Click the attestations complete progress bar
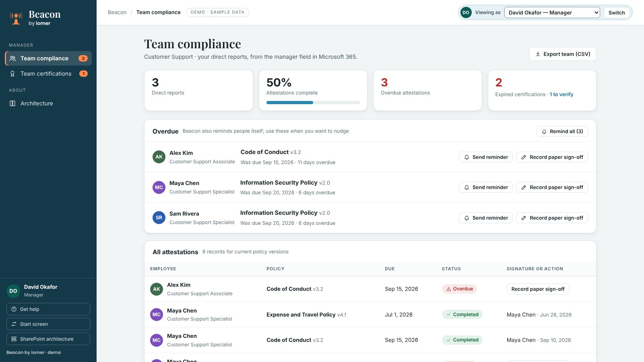Image resolution: width=644 pixels, height=362 pixels. (313, 103)
